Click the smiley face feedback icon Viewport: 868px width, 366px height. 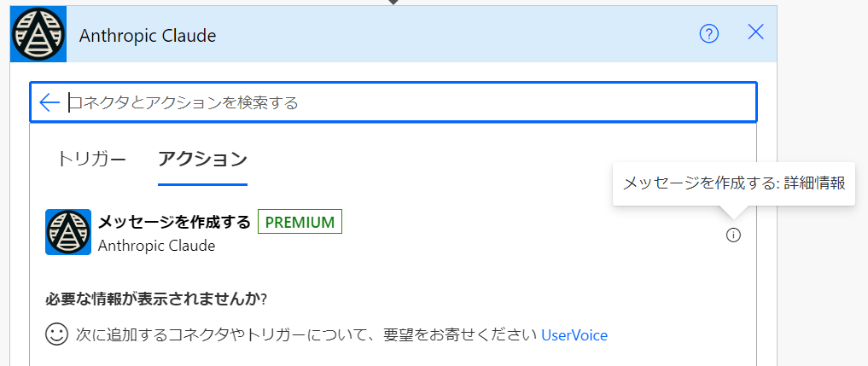tap(56, 334)
